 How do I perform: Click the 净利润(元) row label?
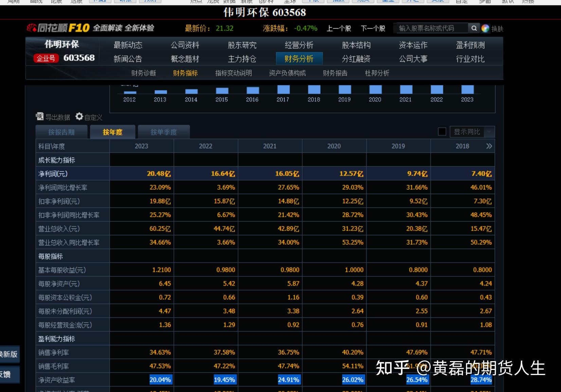[53, 174]
